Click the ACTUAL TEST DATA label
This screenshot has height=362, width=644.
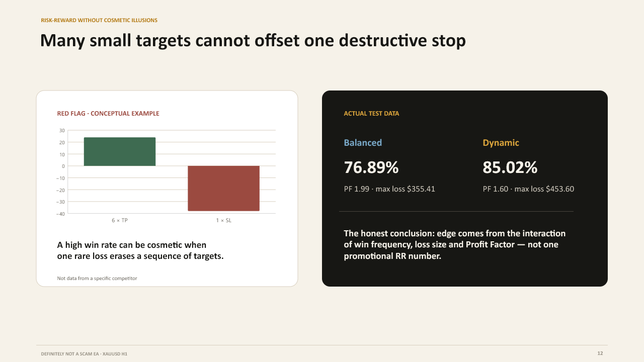coord(371,114)
